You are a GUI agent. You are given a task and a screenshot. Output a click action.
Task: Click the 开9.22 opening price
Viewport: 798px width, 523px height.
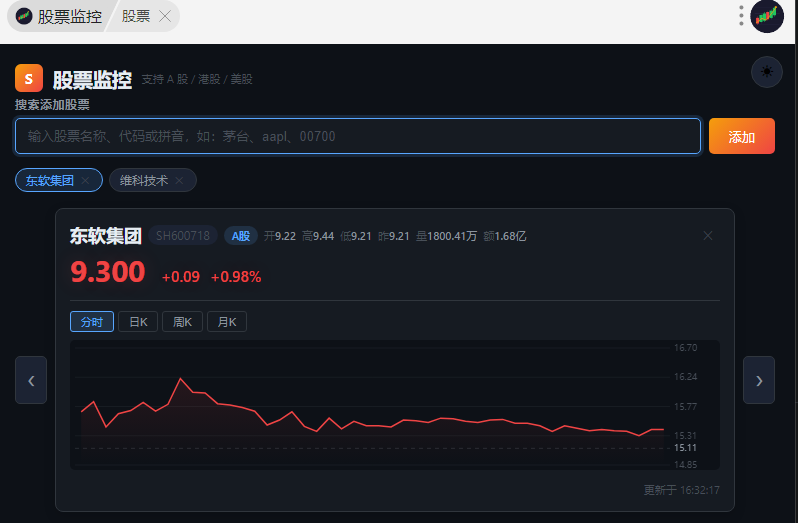point(279,236)
